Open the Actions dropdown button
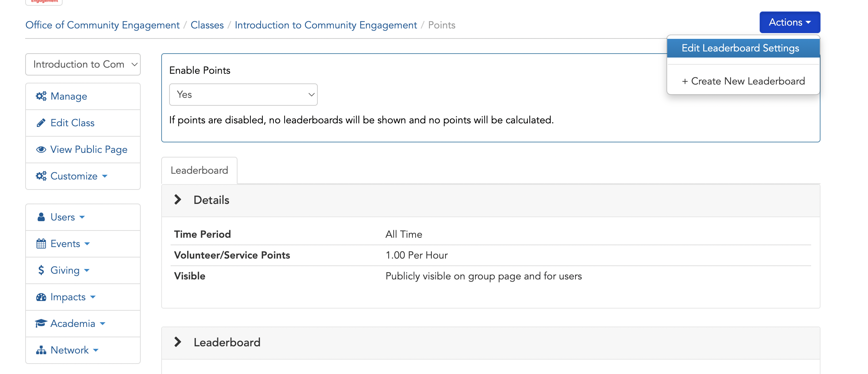Image resolution: width=868 pixels, height=374 pixels. [x=790, y=22]
